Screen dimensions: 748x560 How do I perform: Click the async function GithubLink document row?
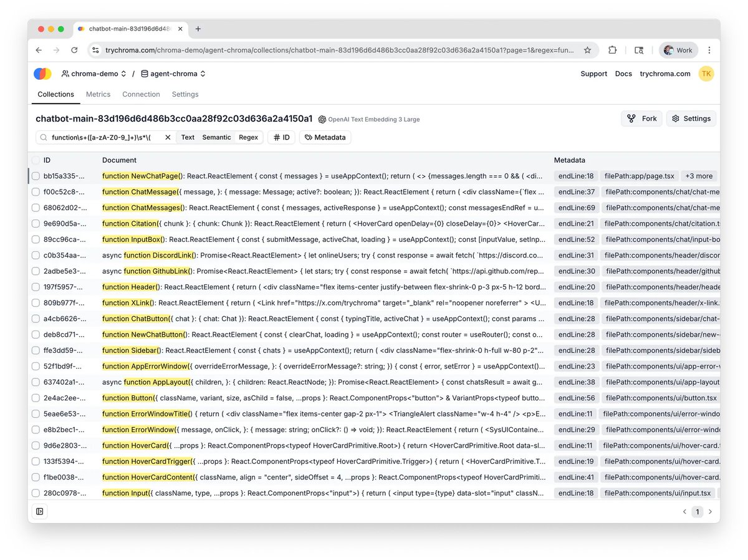coord(323,271)
